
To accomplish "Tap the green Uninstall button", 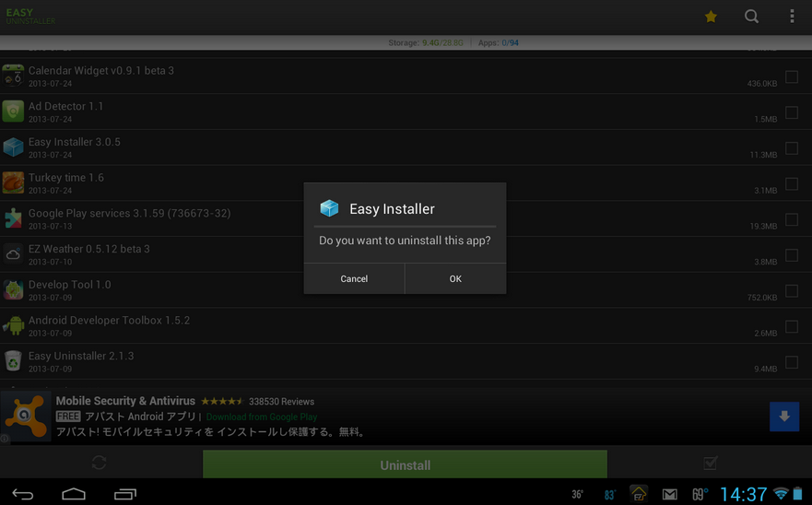I will pyautogui.click(x=405, y=464).
